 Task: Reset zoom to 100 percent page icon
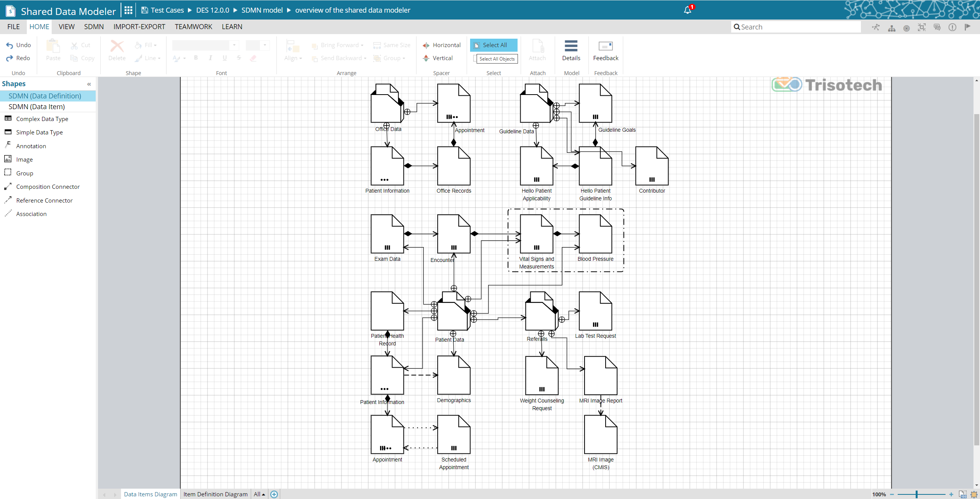[963, 494]
